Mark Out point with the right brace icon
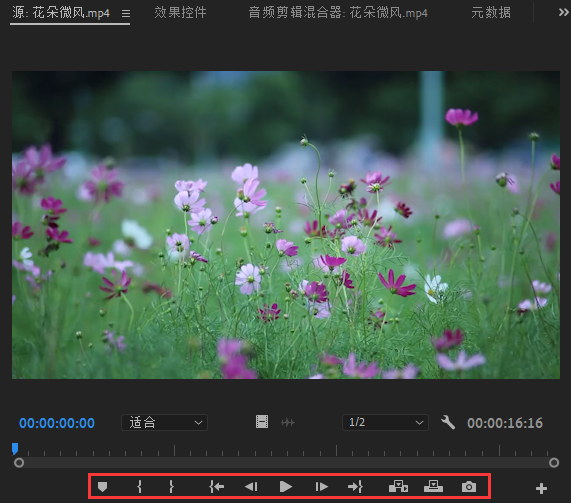This screenshot has height=503, width=571. point(172,487)
